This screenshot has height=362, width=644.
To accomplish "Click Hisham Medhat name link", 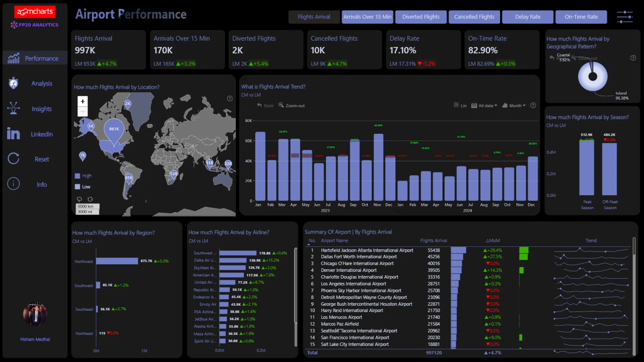I will pyautogui.click(x=35, y=339).
